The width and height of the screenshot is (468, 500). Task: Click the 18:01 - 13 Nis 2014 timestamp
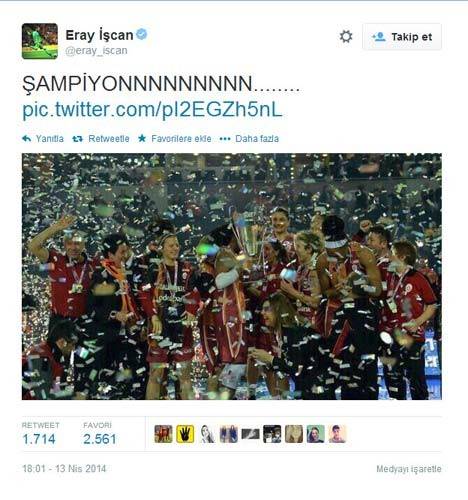click(x=64, y=469)
